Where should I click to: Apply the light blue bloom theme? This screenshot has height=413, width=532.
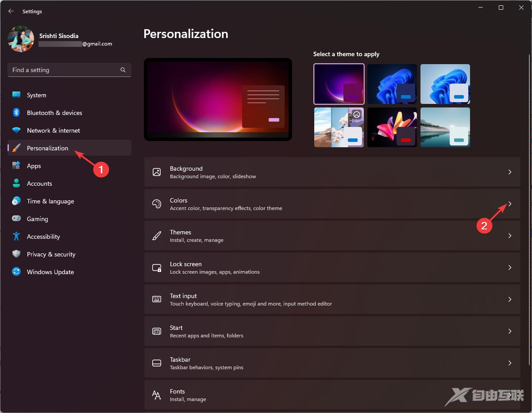(x=445, y=84)
